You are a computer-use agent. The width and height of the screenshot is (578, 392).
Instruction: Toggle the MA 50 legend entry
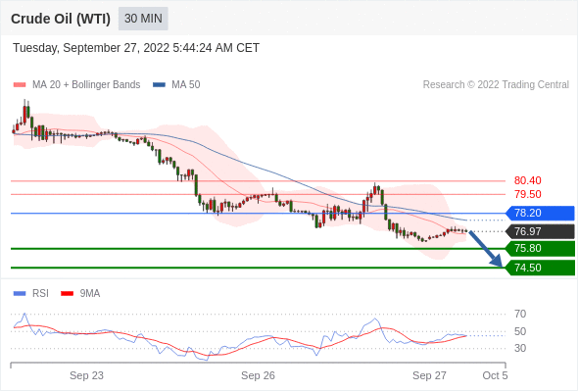(x=176, y=85)
